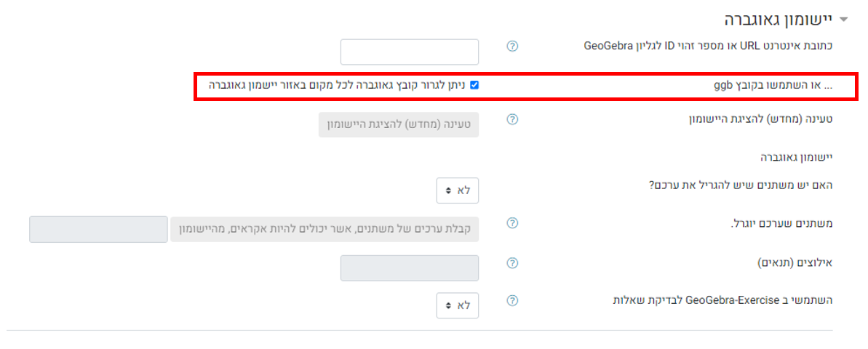Viewport: 868px width, 349px height.
Task: Click the 'כתובת אינטרנט URL' field label
Action: coord(709,46)
